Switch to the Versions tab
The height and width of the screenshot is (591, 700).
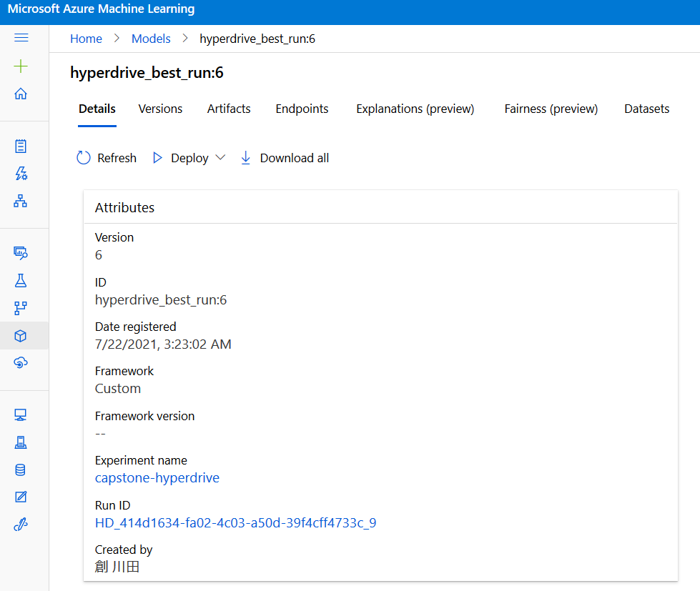pyautogui.click(x=160, y=109)
